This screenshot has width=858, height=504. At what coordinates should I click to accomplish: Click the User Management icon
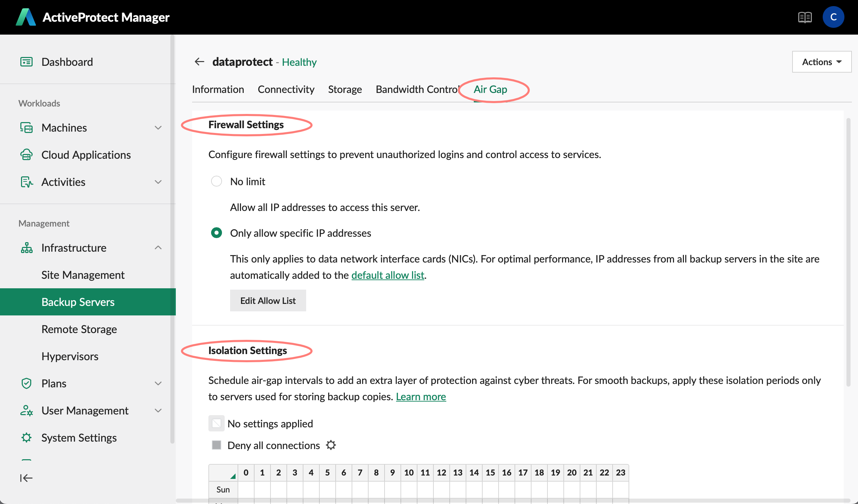click(26, 411)
